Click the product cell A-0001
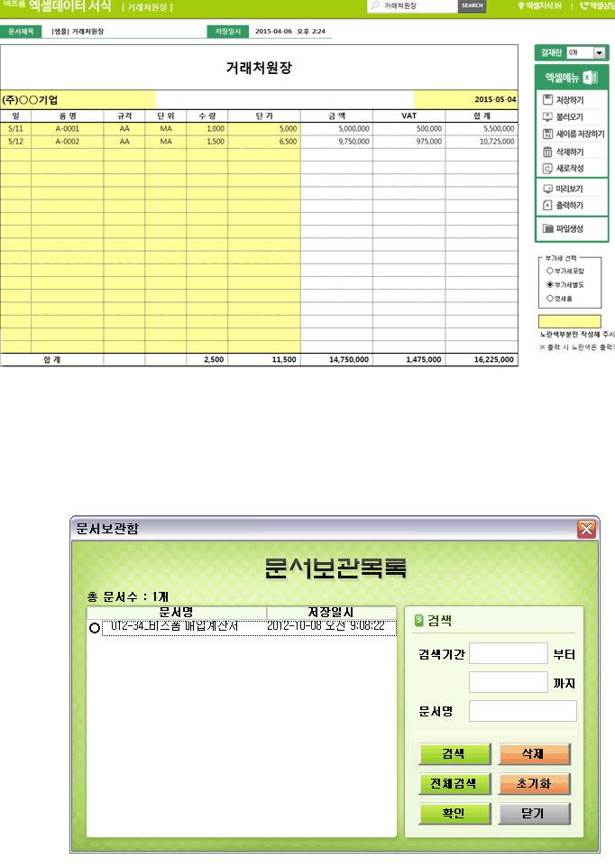 (68, 128)
